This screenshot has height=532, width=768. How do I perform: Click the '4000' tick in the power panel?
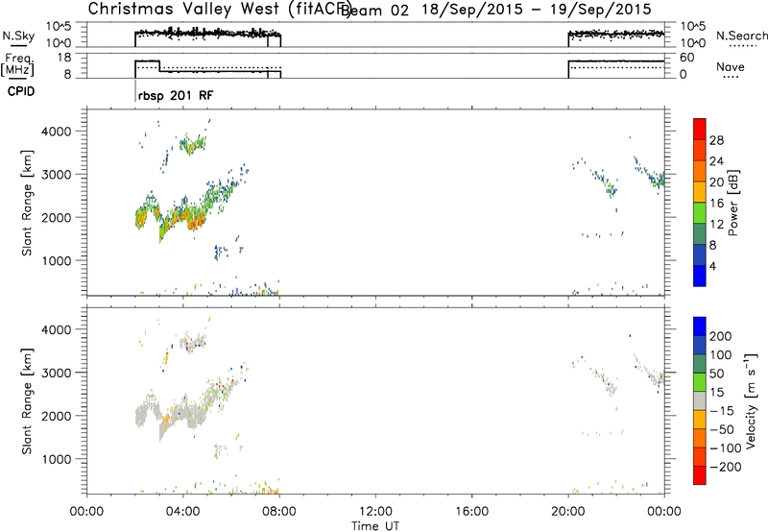(x=57, y=132)
